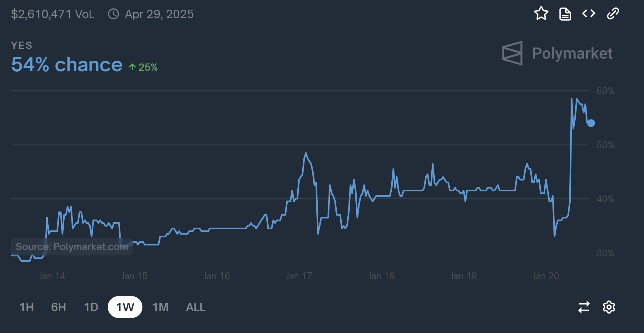Click the selected 1W timeframe
Image resolution: width=644 pixels, height=333 pixels.
[x=125, y=307]
